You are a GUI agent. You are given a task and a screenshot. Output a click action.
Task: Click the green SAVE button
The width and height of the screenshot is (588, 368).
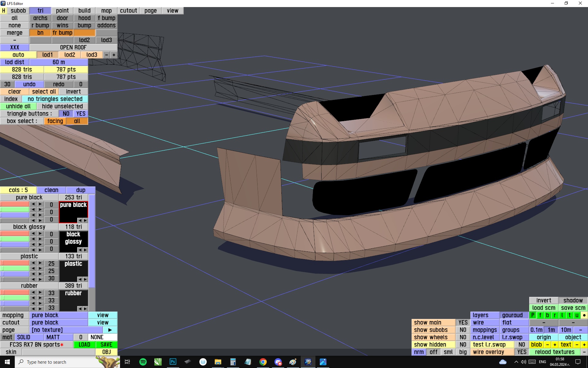[x=106, y=344]
